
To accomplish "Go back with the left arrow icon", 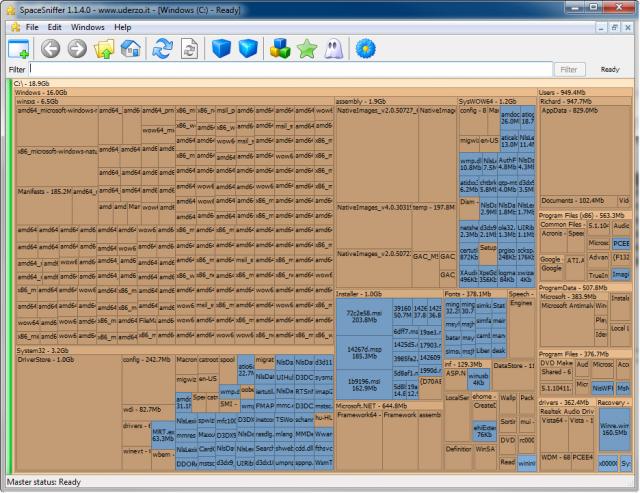I will [50, 49].
